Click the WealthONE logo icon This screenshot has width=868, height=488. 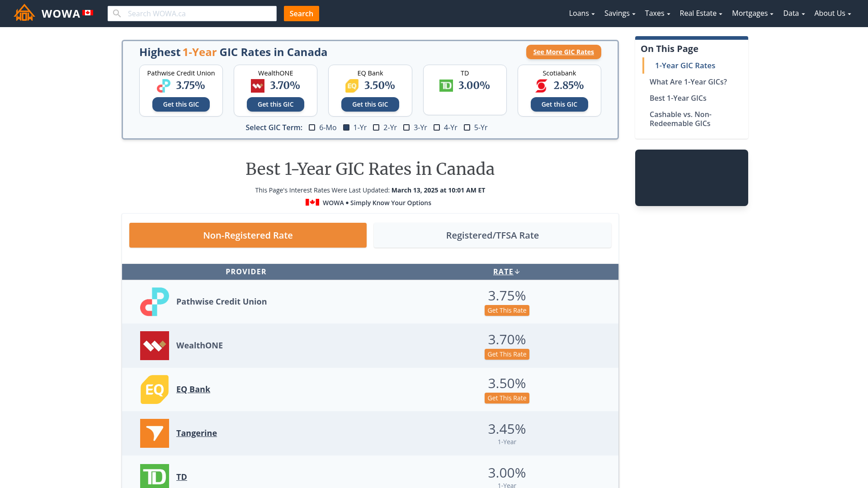click(x=155, y=346)
